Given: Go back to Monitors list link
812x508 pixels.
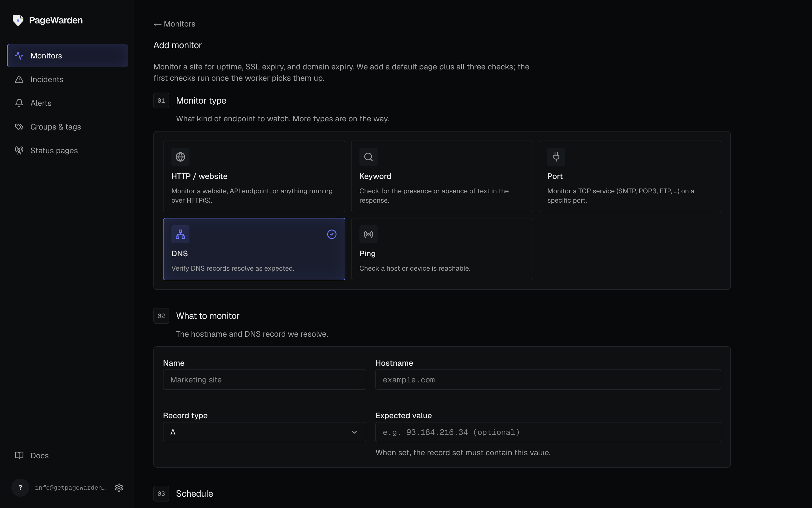Looking at the screenshot, I should (x=175, y=24).
